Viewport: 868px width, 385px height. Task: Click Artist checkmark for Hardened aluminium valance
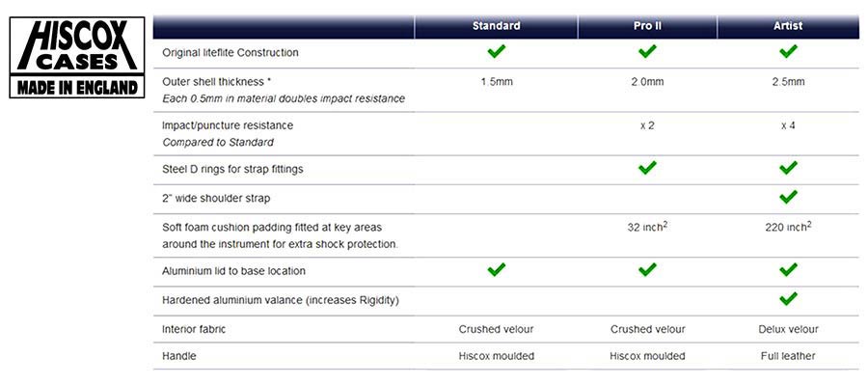pyautogui.click(x=788, y=299)
